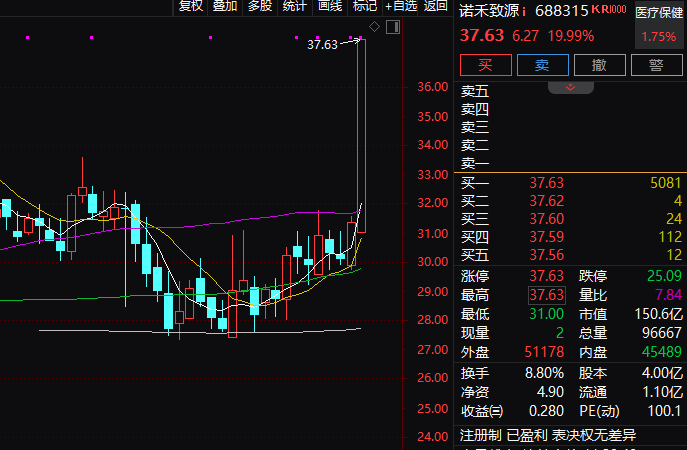Image resolution: width=687 pixels, height=450 pixels.
Task: Click 换手 value 8.80%
Action: click(x=544, y=373)
